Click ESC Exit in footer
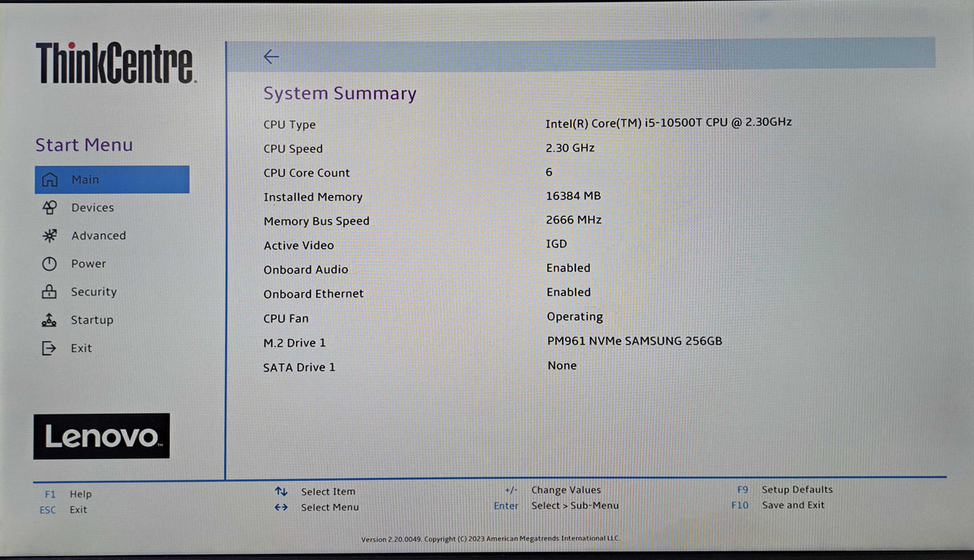The width and height of the screenshot is (974, 560). coord(64,510)
